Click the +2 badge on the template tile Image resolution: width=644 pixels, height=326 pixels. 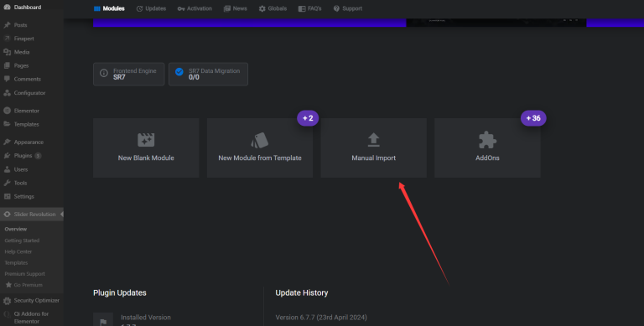308,118
